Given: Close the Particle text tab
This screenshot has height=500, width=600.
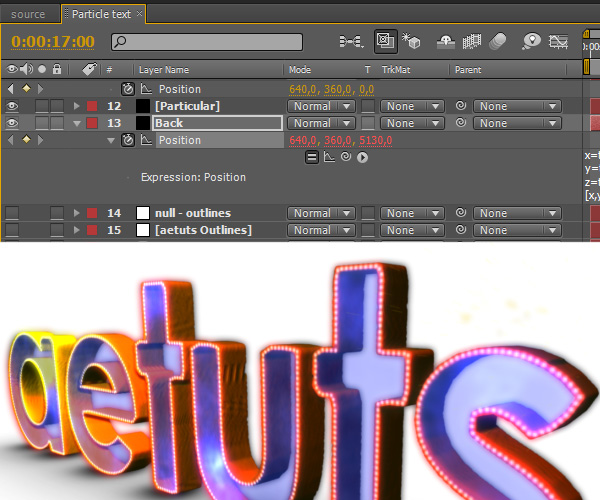Looking at the screenshot, I should pyautogui.click(x=140, y=13).
